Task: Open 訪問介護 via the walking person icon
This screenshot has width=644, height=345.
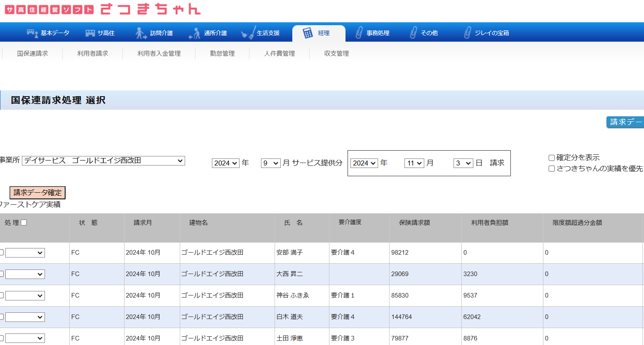Action: 141,33
